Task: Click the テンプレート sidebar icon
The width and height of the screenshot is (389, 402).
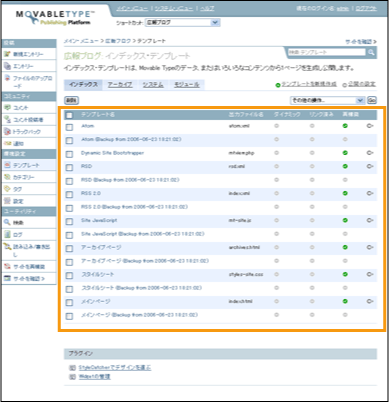Action: pos(7,165)
